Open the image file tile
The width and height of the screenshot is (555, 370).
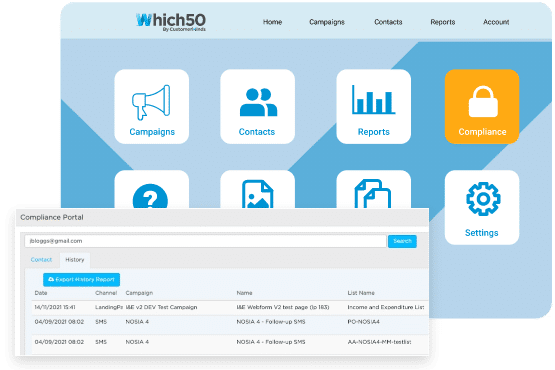(257, 189)
